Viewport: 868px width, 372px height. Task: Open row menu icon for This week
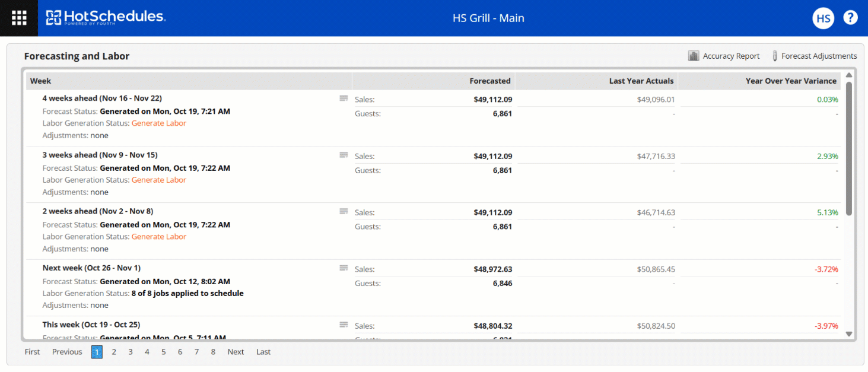point(344,325)
